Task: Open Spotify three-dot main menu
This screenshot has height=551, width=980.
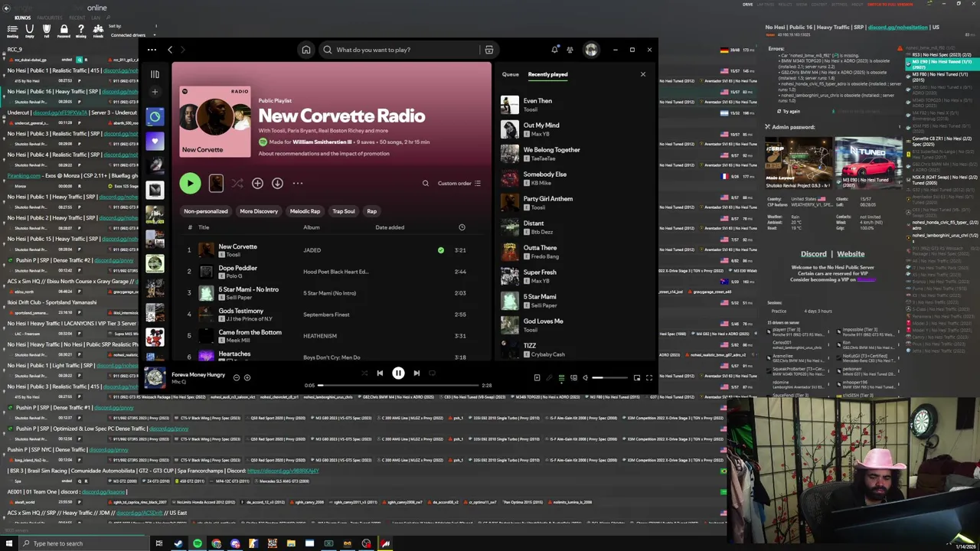Action: [x=152, y=50]
